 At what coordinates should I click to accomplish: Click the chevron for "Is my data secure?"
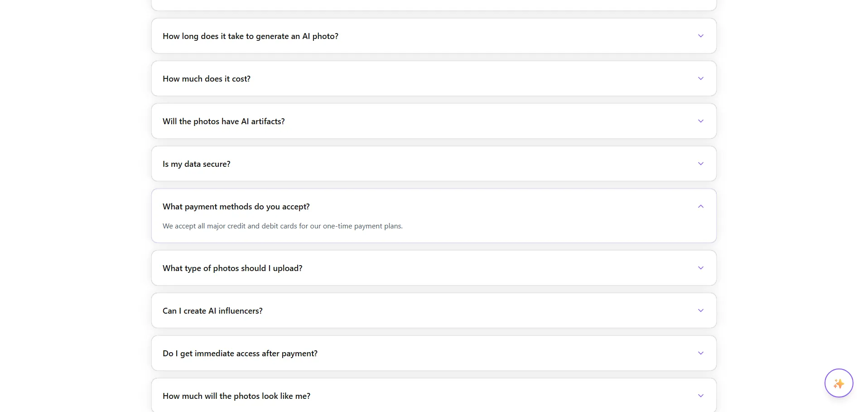tap(700, 164)
